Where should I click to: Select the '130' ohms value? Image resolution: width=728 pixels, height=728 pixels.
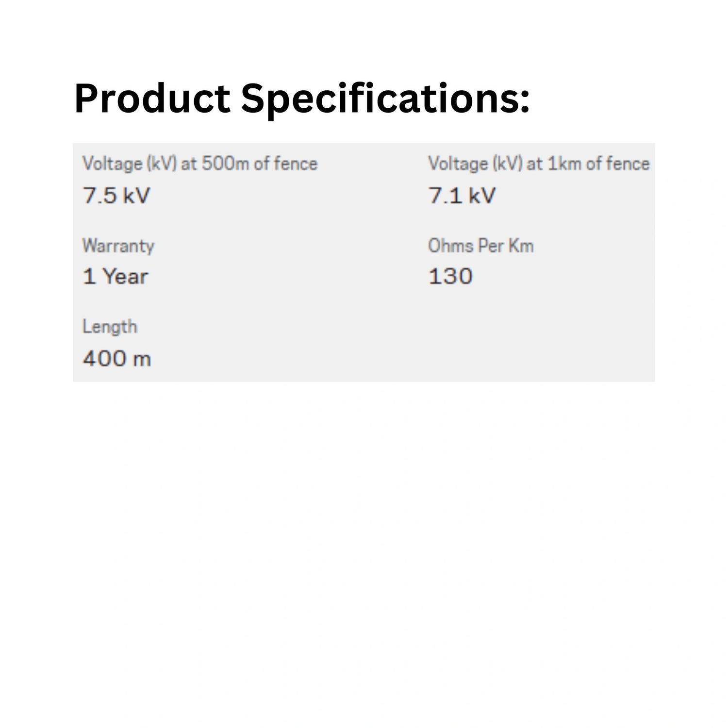click(450, 277)
